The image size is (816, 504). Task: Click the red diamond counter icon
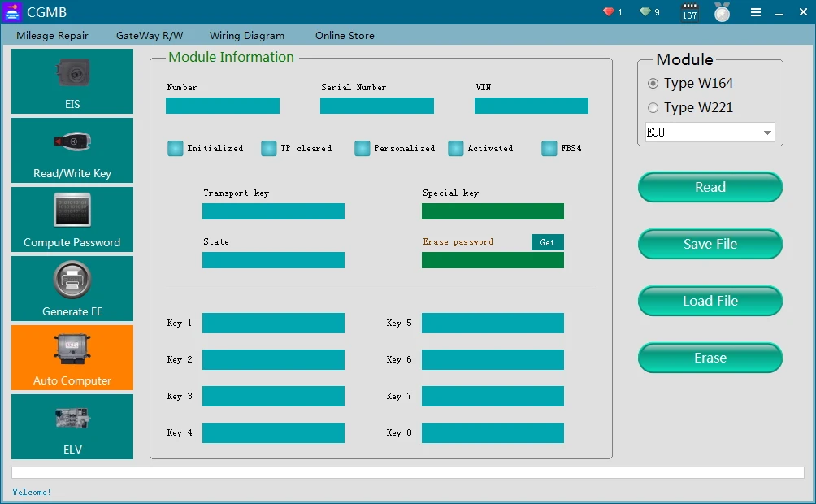coord(608,12)
